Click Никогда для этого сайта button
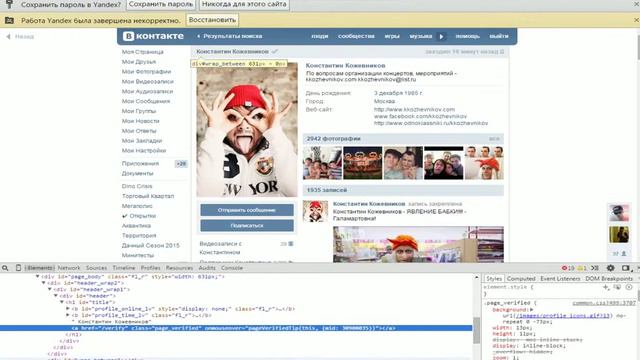 point(244,4)
